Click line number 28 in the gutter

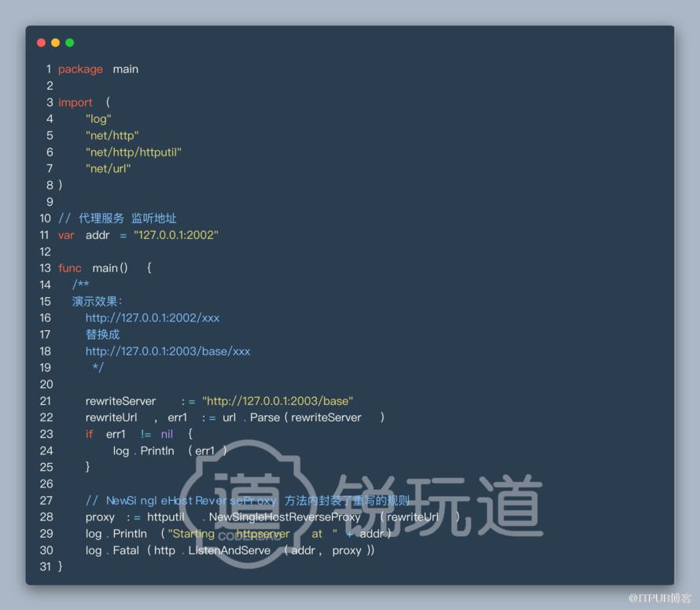click(x=46, y=517)
